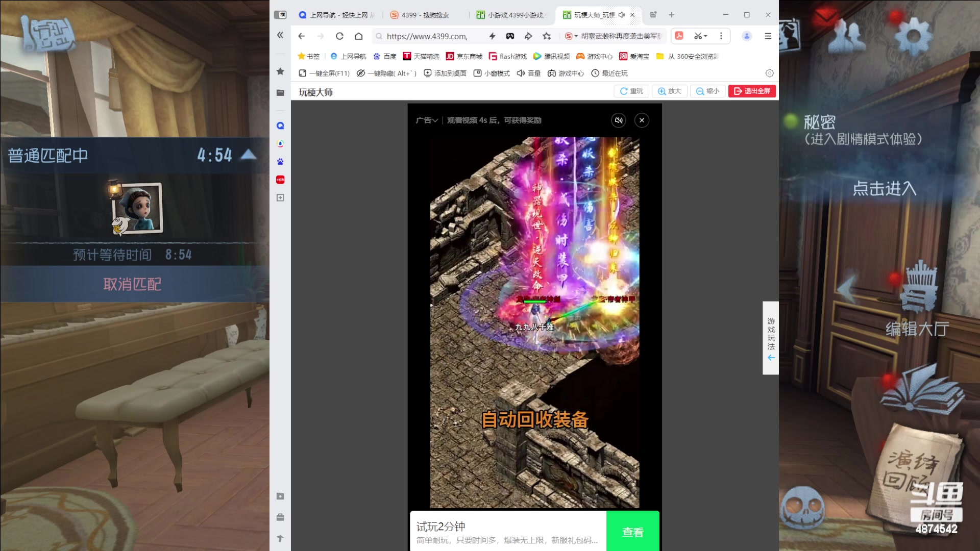Click the green 查看 button on the ad
Viewport: 980px width, 551px height.
(633, 532)
